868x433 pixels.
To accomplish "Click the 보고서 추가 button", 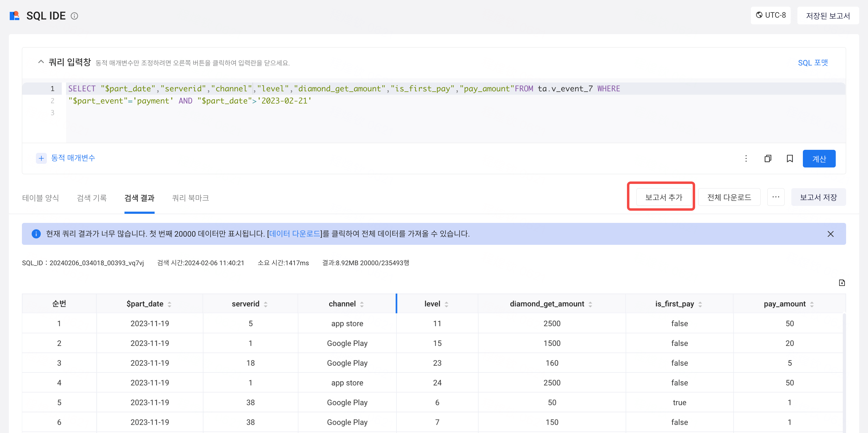I will pos(663,197).
